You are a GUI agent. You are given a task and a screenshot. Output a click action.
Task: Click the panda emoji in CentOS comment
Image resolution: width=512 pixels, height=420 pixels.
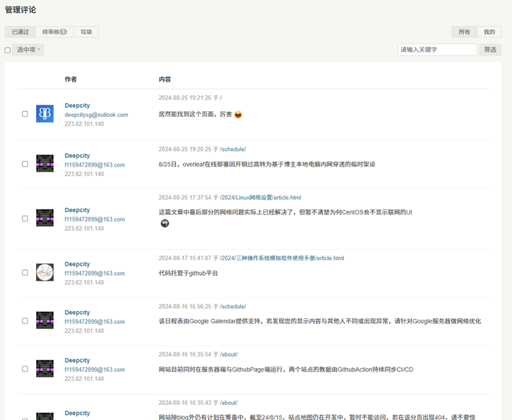(x=165, y=223)
